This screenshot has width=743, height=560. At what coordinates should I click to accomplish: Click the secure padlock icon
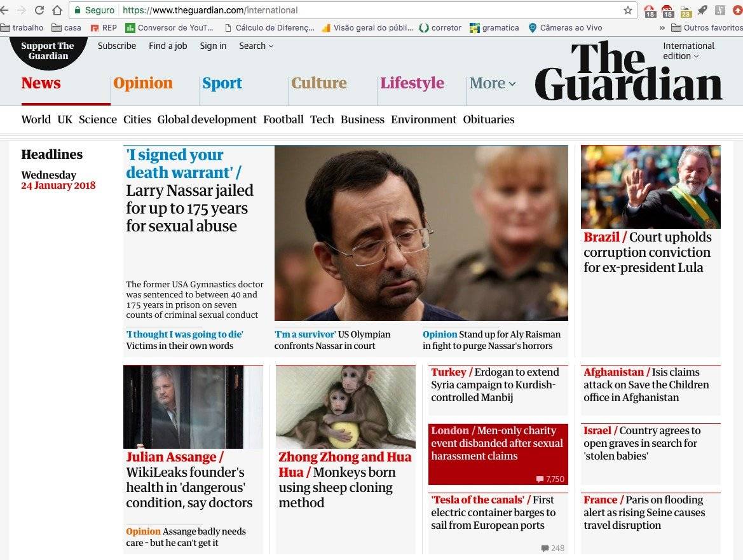click(78, 10)
